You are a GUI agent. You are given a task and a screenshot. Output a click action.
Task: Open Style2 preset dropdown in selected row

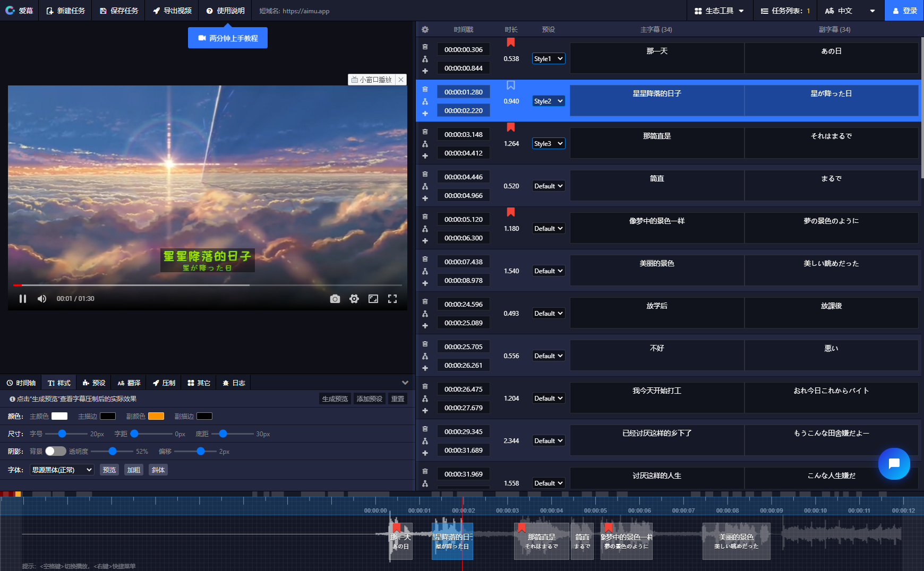click(x=549, y=101)
